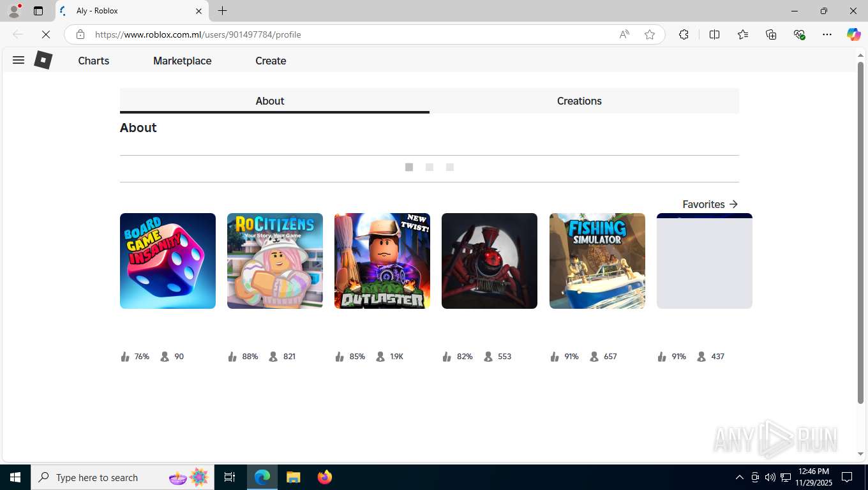Click the thumbs-up icon next to 76%
868x490 pixels.
(x=125, y=357)
